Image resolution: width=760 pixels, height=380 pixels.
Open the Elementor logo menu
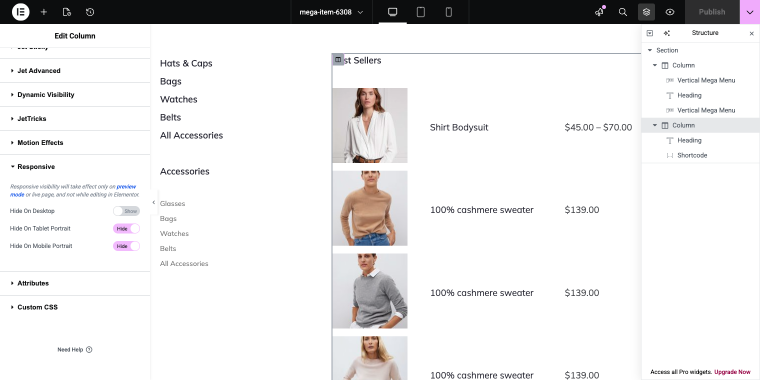click(x=20, y=12)
